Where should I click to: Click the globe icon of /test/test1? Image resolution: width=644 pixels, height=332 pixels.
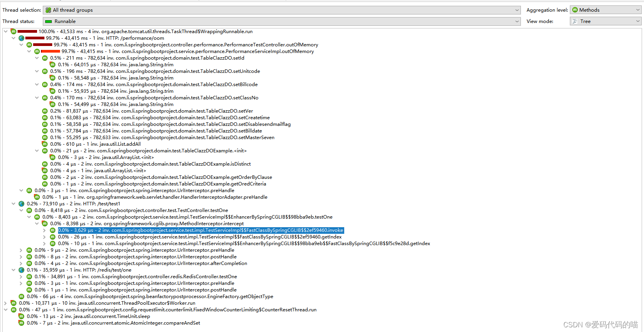click(x=21, y=204)
